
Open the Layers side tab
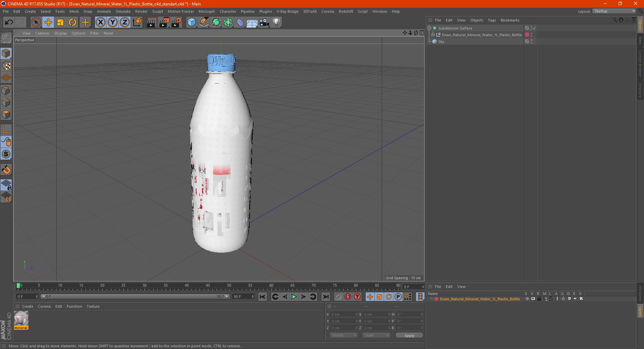pos(640,311)
